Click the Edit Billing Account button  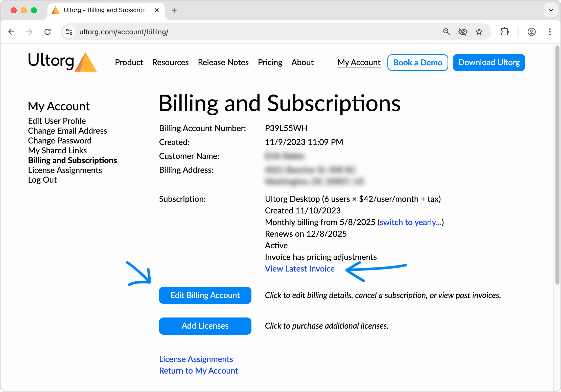click(x=205, y=295)
